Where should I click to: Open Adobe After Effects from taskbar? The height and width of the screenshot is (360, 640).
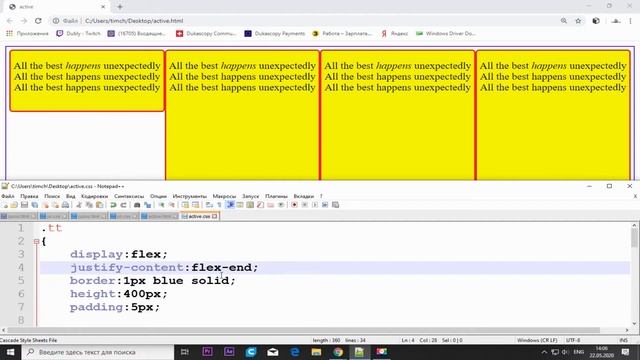[229, 352]
